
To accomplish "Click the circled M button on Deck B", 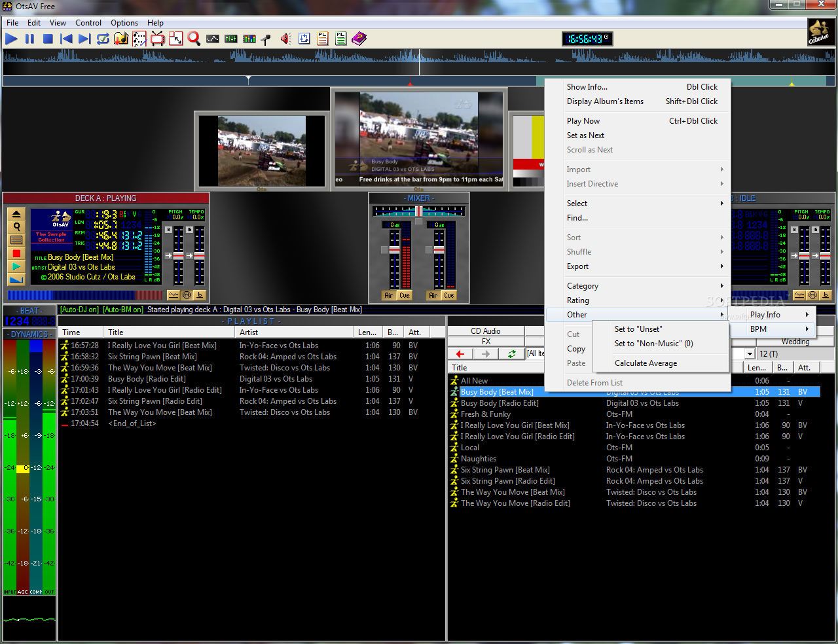I will click(x=812, y=295).
